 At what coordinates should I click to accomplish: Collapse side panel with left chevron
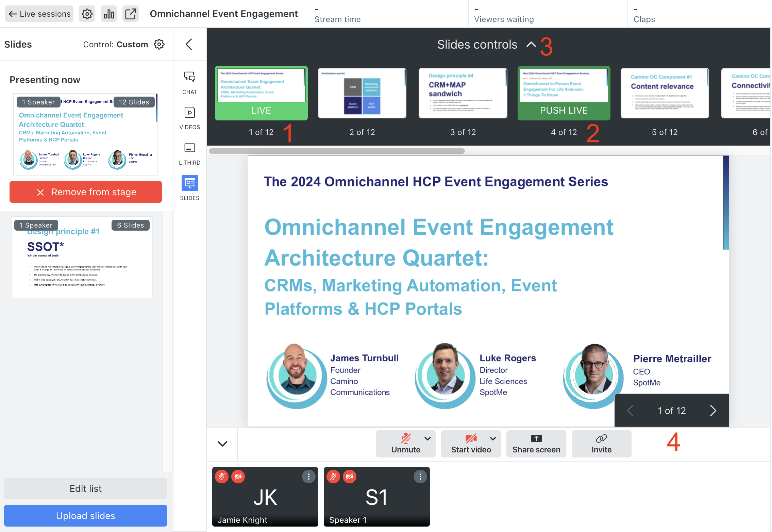189,44
